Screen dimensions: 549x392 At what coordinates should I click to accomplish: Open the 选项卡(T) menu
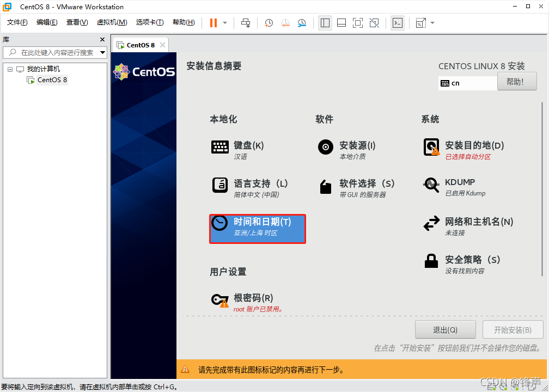pyautogui.click(x=149, y=22)
